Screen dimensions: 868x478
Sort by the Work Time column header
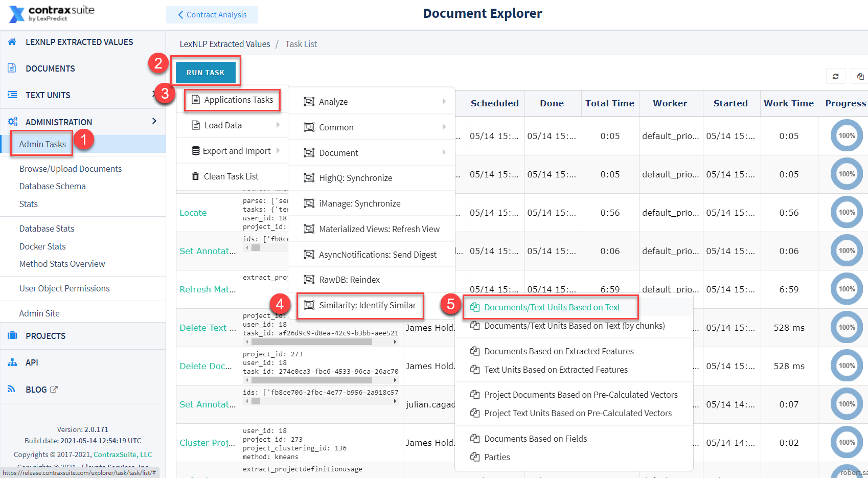(x=789, y=103)
